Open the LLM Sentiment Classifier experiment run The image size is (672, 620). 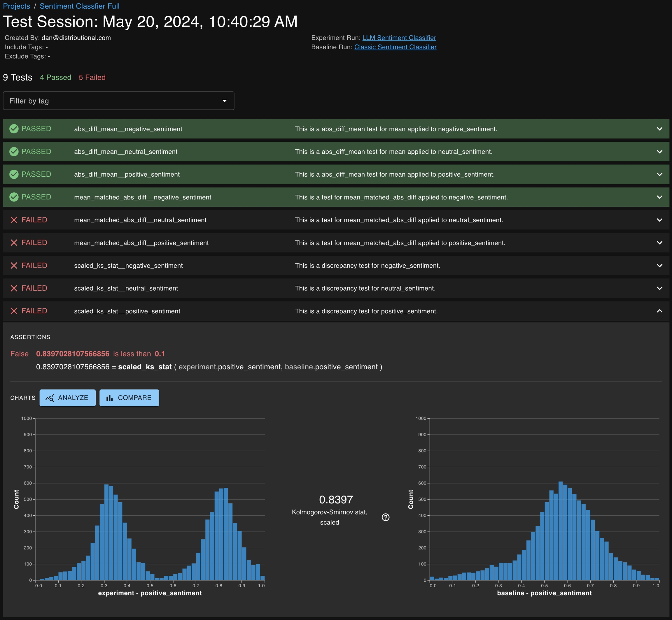click(x=399, y=38)
